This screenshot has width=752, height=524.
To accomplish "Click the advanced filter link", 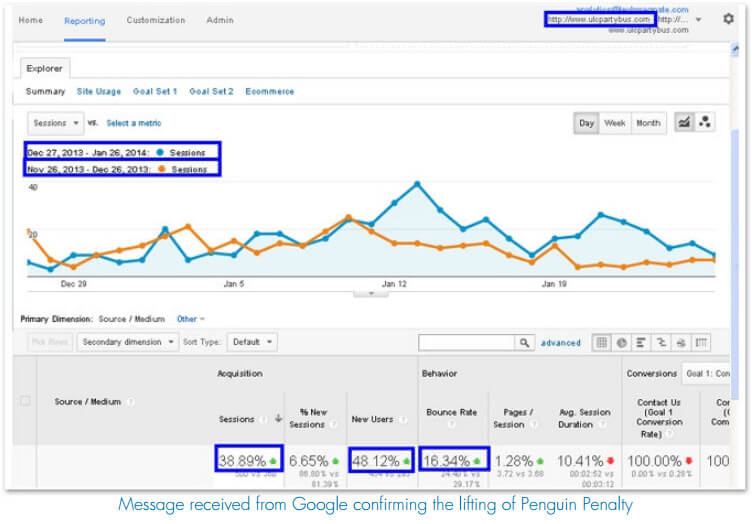I will [x=561, y=343].
